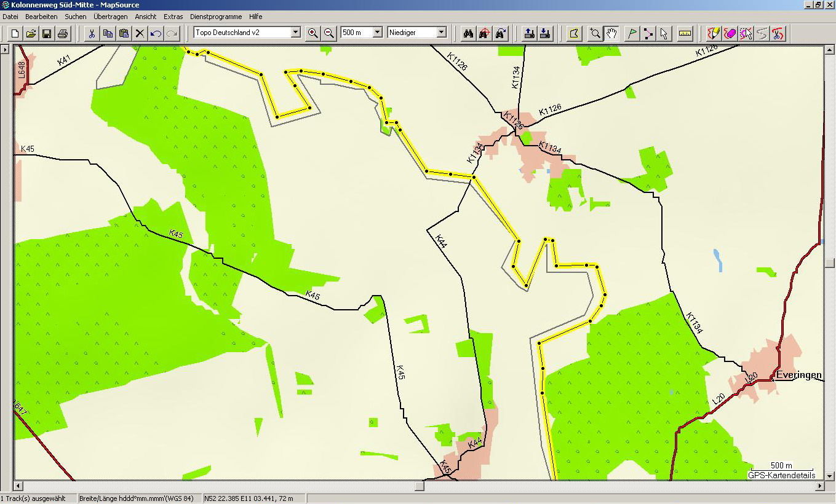
Task: Open the Niedriger detail level dropdown
Action: tap(441, 33)
